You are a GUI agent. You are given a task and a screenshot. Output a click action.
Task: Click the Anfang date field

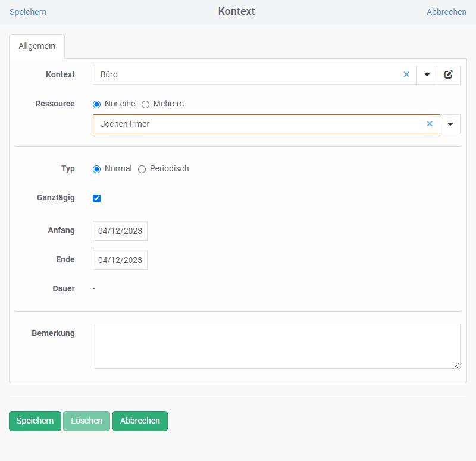click(x=120, y=231)
